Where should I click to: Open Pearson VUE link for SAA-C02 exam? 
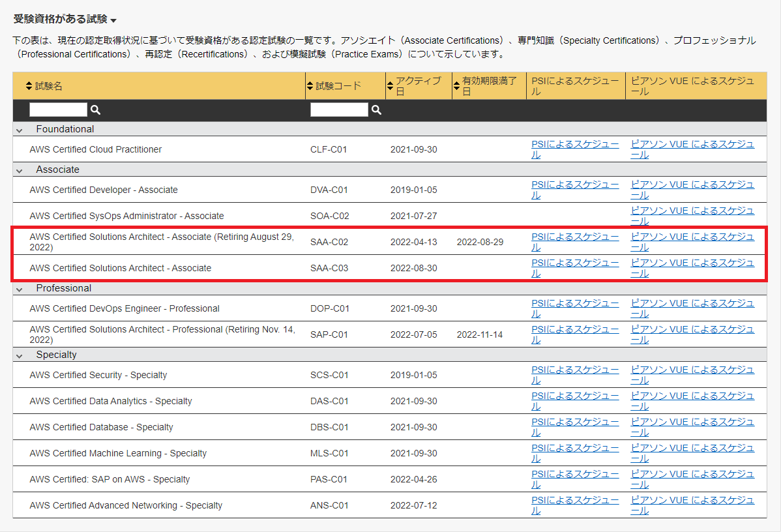[692, 242]
